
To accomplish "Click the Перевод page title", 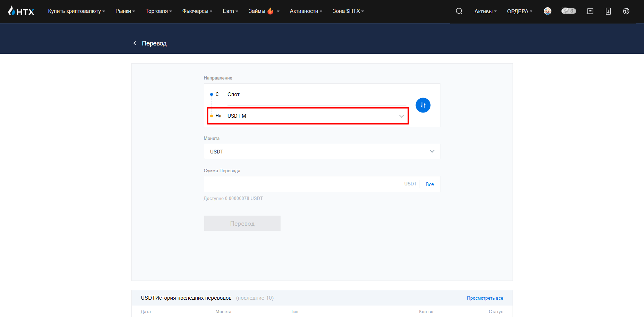I will pos(154,43).
